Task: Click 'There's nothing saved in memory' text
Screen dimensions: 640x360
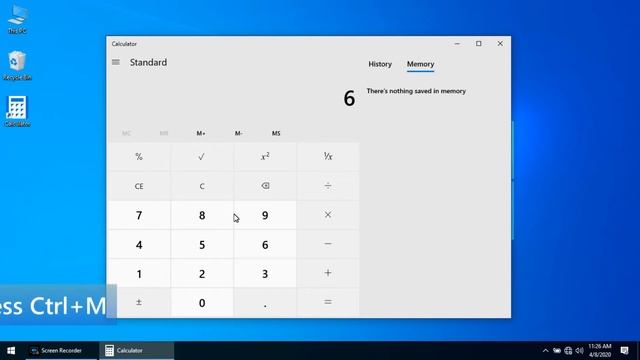Action: pyautogui.click(x=416, y=91)
